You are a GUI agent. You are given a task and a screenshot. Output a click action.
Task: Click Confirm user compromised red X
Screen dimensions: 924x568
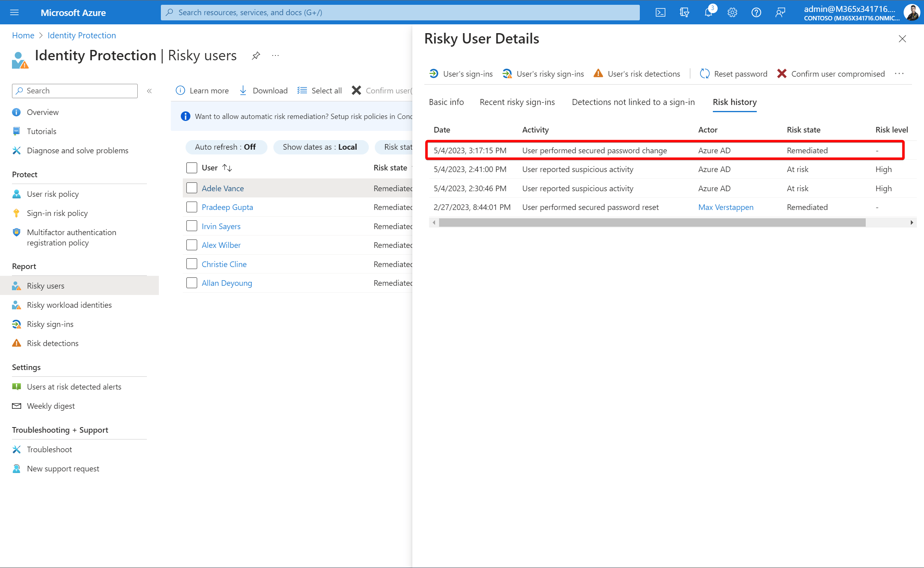tap(782, 74)
